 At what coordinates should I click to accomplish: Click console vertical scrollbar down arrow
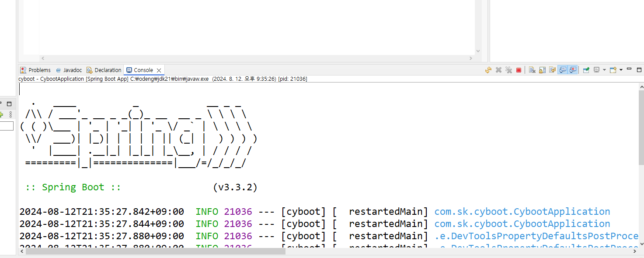(641, 244)
